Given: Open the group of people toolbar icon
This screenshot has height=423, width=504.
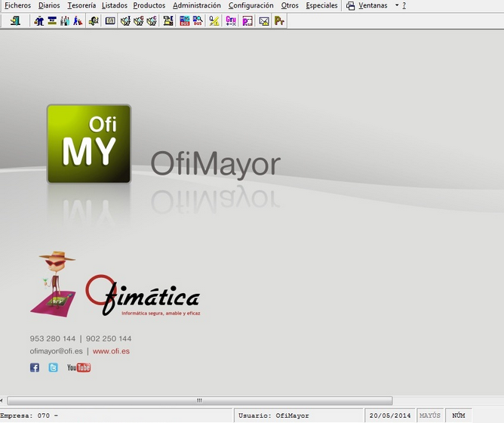Looking at the screenshot, I should 65,21.
